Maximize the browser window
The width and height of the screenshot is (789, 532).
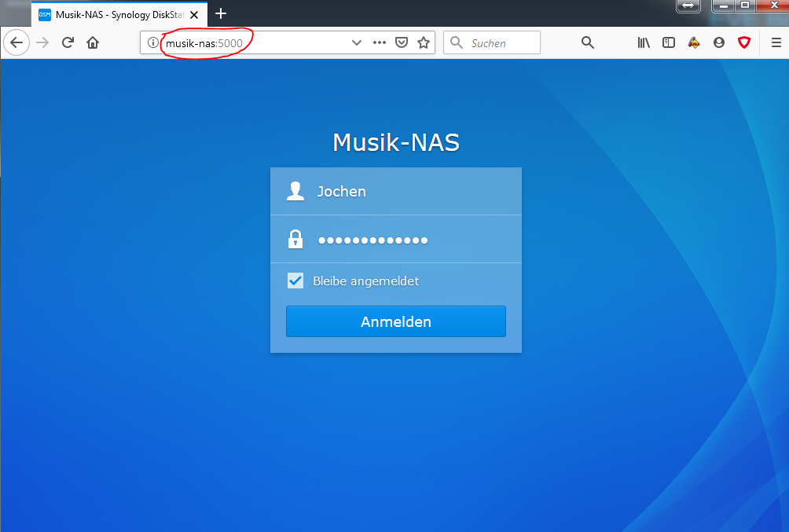pos(745,6)
